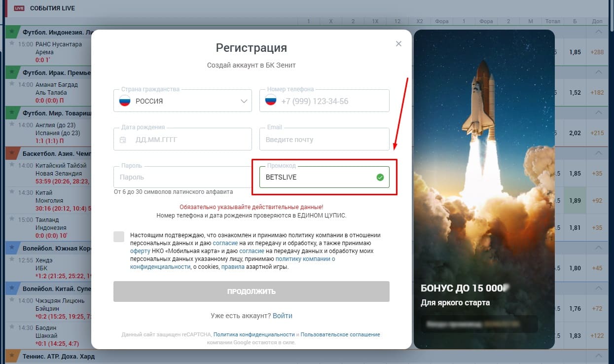Click the Russian flag in phone number field
The height and width of the screenshot is (364, 614).
click(270, 101)
